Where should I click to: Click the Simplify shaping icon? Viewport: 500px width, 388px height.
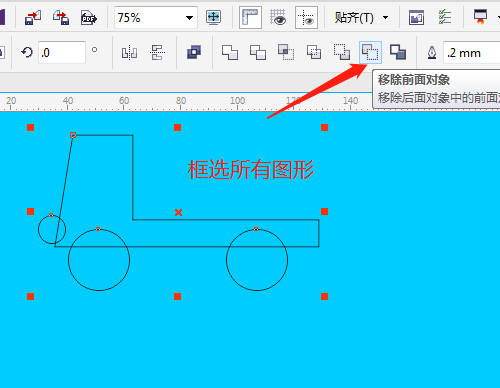[x=314, y=52]
